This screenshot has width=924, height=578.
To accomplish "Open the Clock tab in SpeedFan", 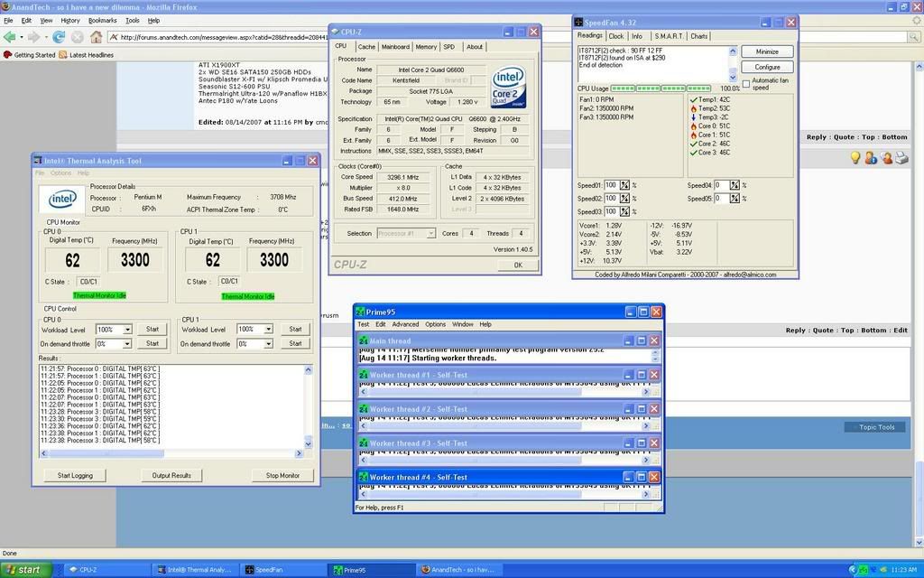I will 615,36.
